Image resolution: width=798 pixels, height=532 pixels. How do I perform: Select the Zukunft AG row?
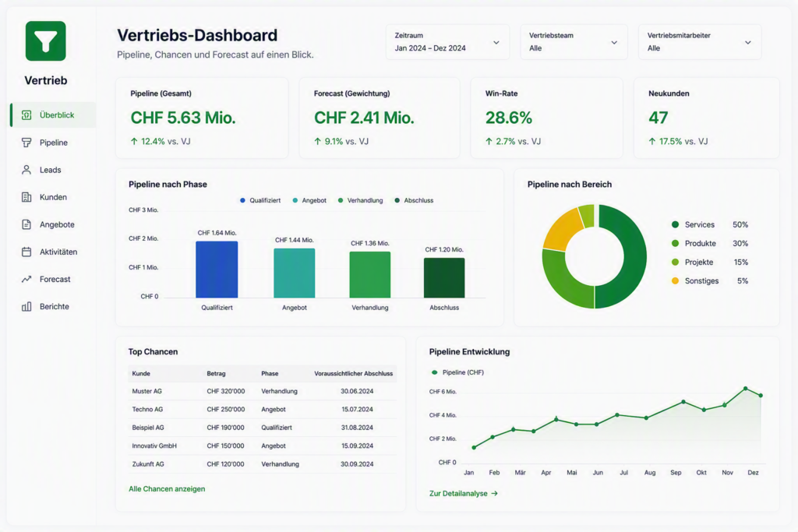(263, 464)
